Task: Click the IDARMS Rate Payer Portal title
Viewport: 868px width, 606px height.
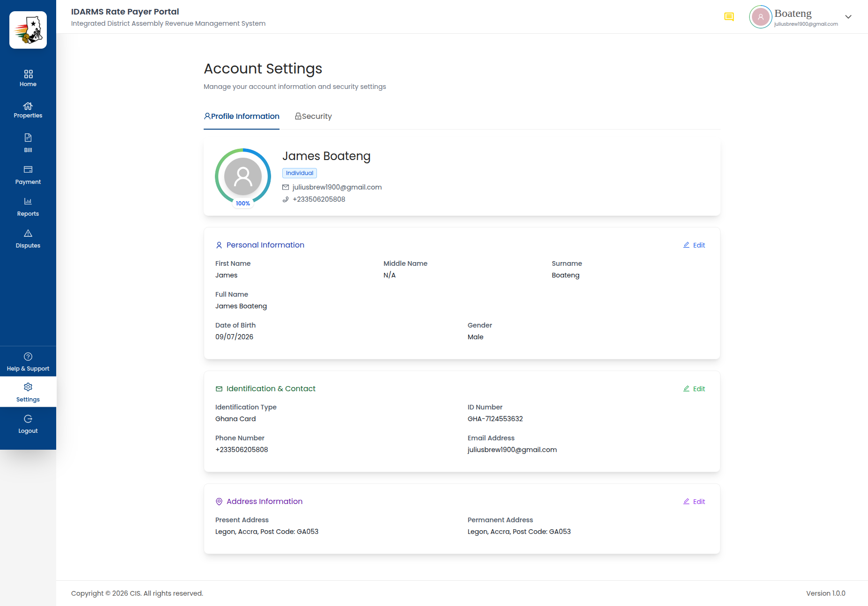Action: click(x=125, y=12)
